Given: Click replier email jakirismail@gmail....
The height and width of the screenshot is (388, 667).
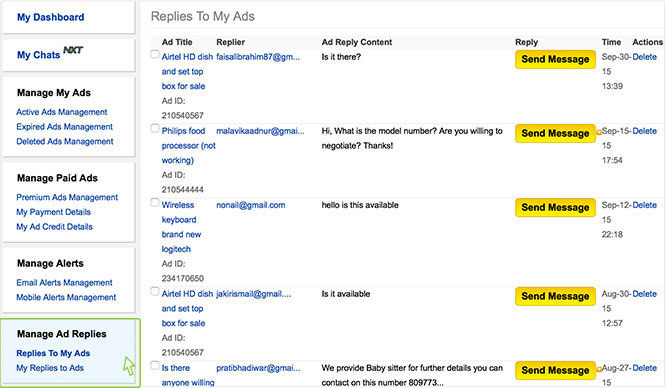Looking at the screenshot, I should click(x=254, y=294).
